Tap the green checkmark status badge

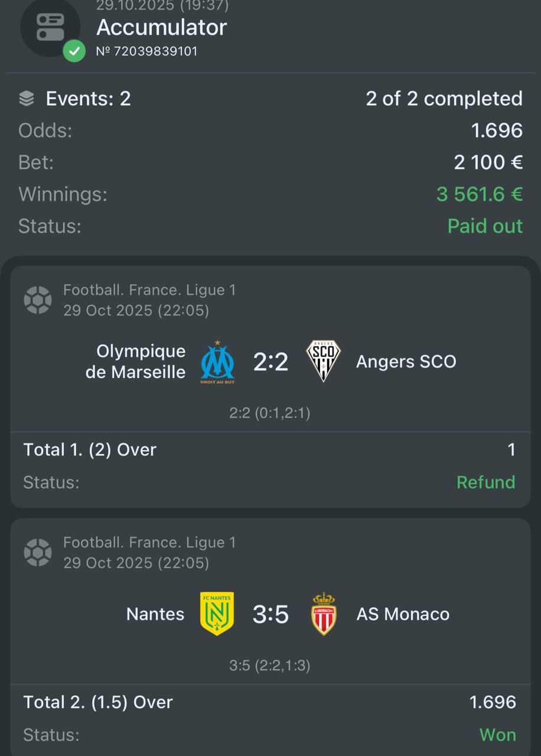pos(74,51)
